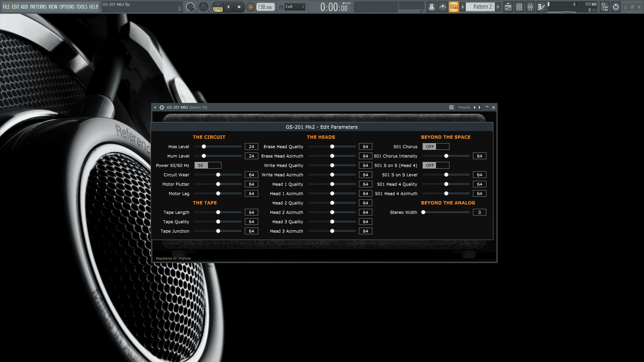The width and height of the screenshot is (644, 362).
Task: Open the mixer view icon
Action: click(530, 7)
